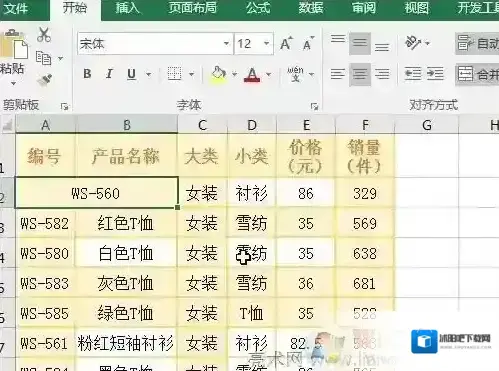Toggle the Merge and Center button
The image size is (499, 371).
pos(477,74)
